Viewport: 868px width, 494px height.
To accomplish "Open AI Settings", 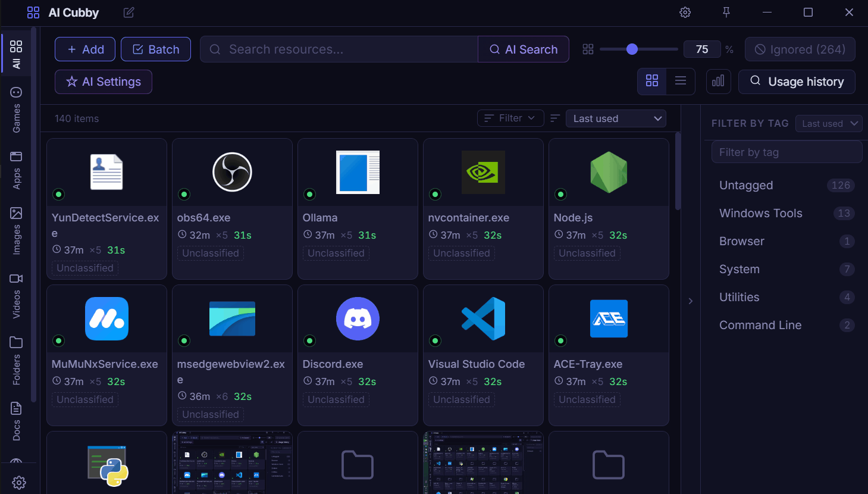I will click(x=104, y=82).
